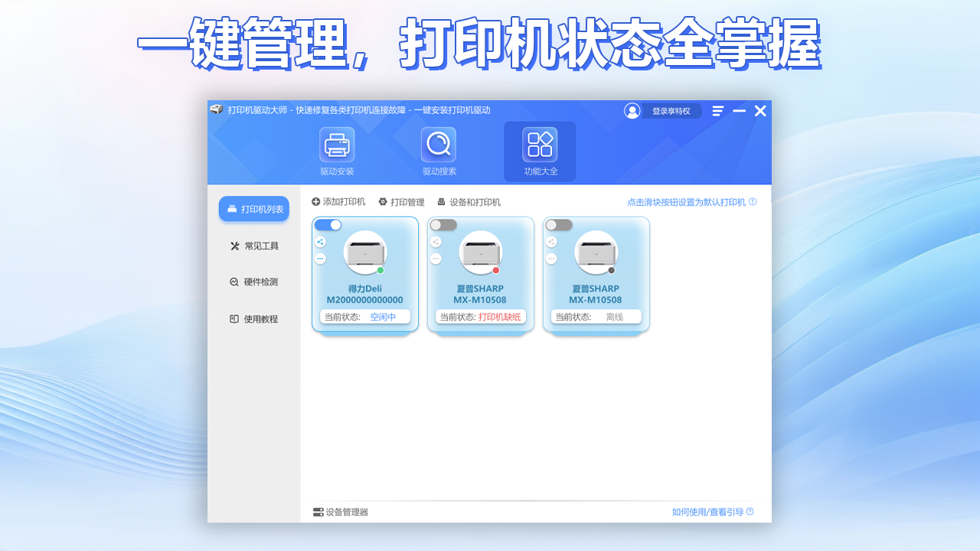Open 设备管理器 device manager at the bottom

(x=341, y=512)
